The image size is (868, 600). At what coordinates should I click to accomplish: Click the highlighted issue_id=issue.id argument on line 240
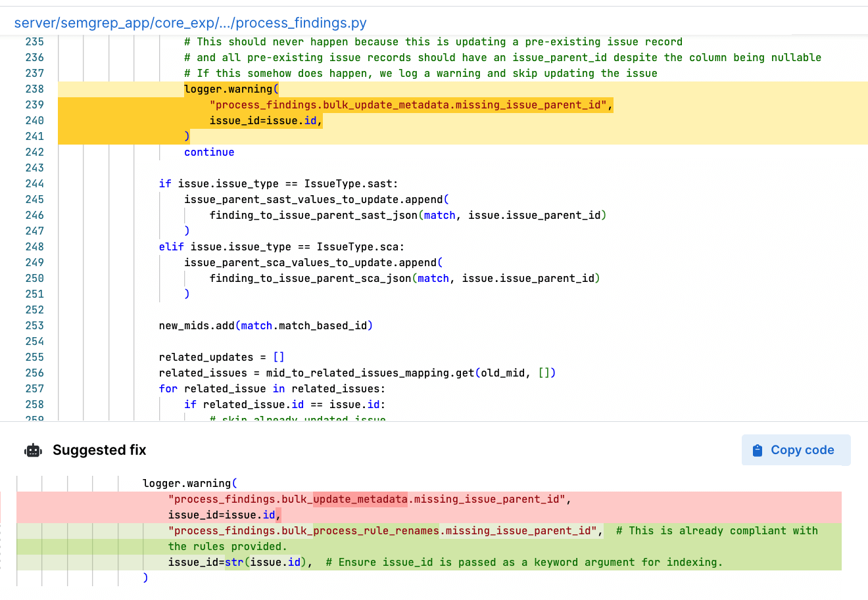point(266,120)
